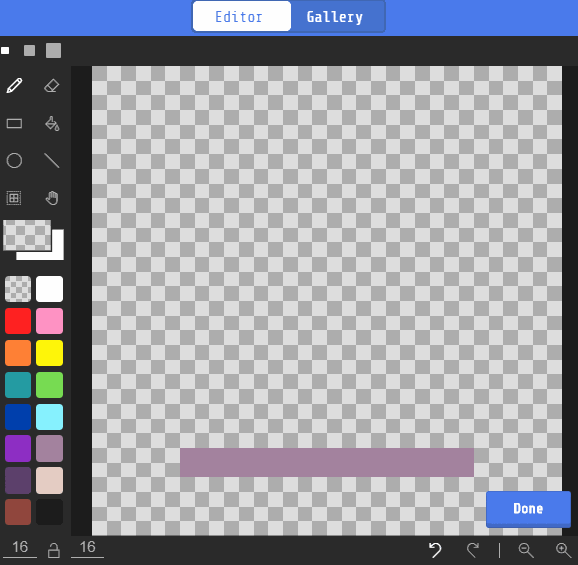Image resolution: width=578 pixels, height=565 pixels.
Task: Choose the transparent checkered swatch
Action: (18, 289)
